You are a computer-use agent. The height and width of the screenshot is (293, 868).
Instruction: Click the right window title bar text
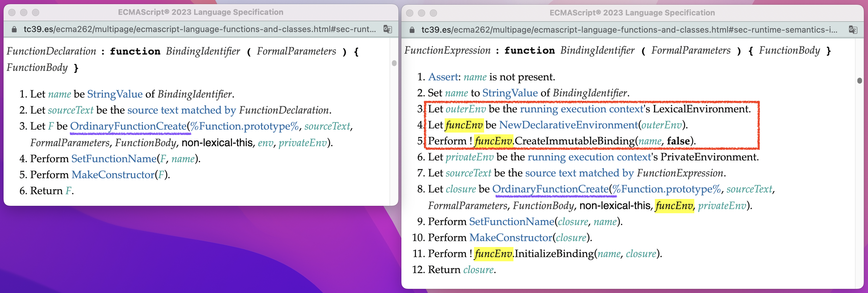point(632,13)
